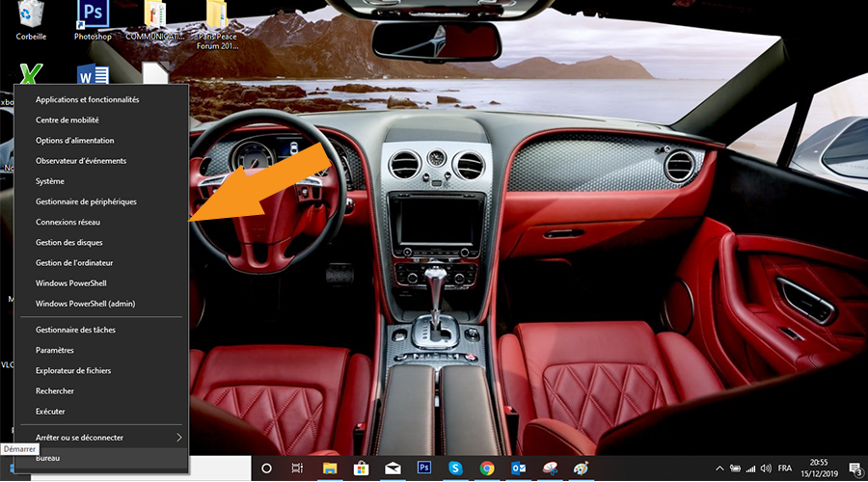Select Excel desktop icon
This screenshot has width=868, height=482.
[x=31, y=74]
